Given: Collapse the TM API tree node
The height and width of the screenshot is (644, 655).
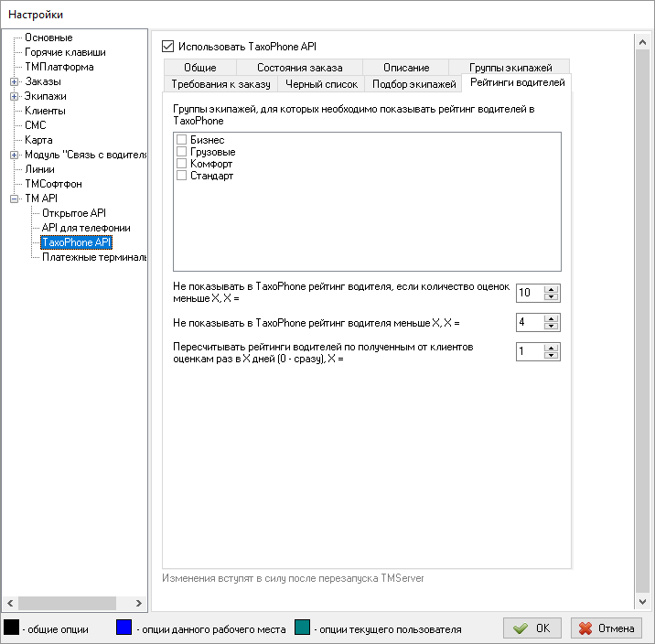Looking at the screenshot, I should [x=15, y=199].
